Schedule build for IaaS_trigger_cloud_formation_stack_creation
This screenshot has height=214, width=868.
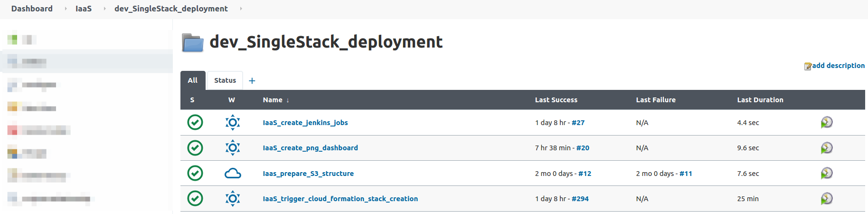[x=826, y=198]
